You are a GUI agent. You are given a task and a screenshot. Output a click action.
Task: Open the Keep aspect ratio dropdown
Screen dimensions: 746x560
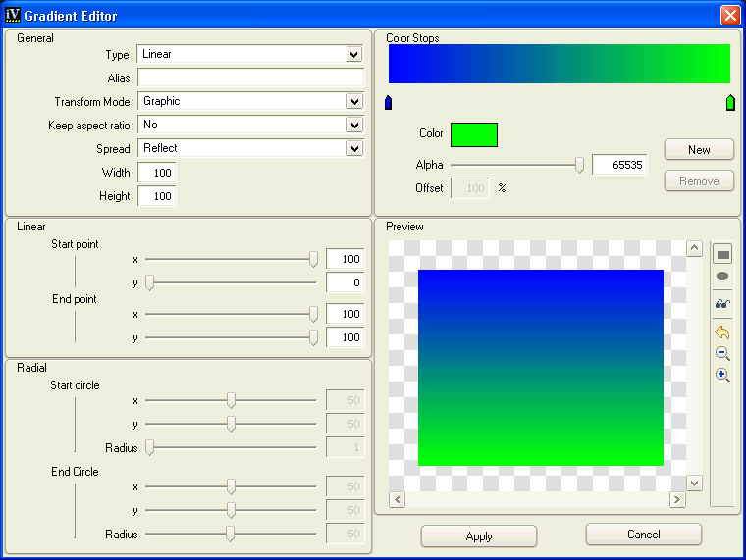coord(353,125)
